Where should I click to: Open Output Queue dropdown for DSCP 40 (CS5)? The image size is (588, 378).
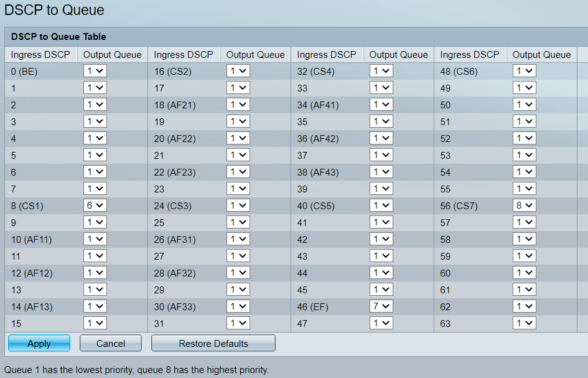tap(381, 206)
